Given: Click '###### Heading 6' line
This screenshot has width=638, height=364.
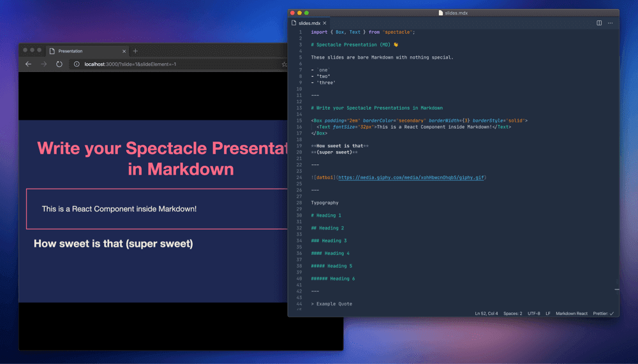Looking at the screenshot, I should coord(333,278).
